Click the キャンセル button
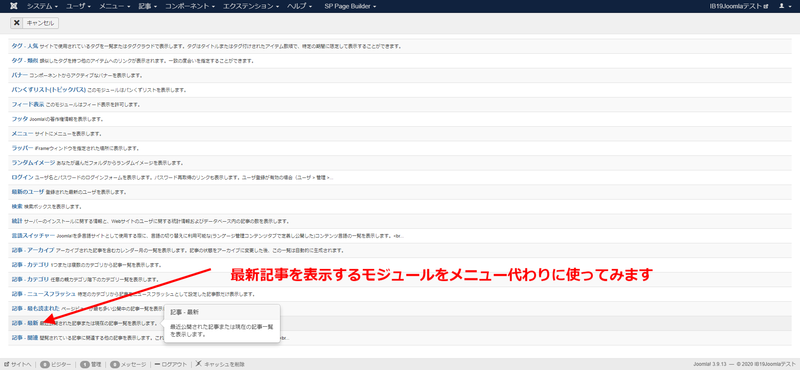 35,22
